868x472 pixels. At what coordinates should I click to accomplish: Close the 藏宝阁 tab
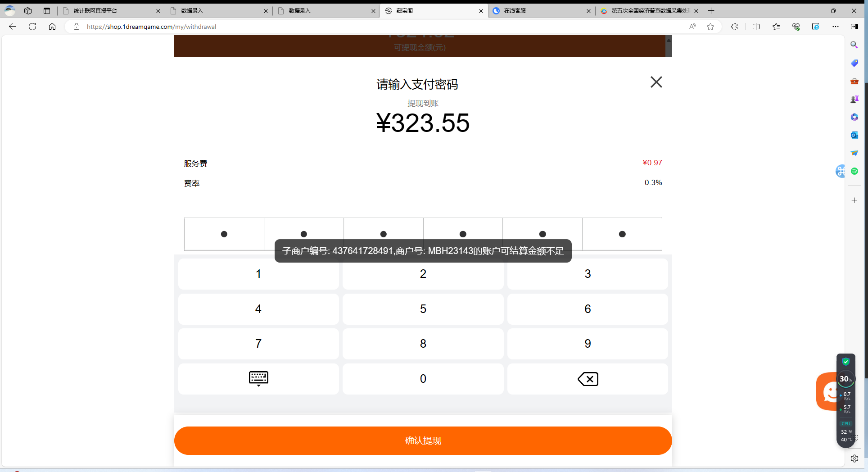pos(481,11)
